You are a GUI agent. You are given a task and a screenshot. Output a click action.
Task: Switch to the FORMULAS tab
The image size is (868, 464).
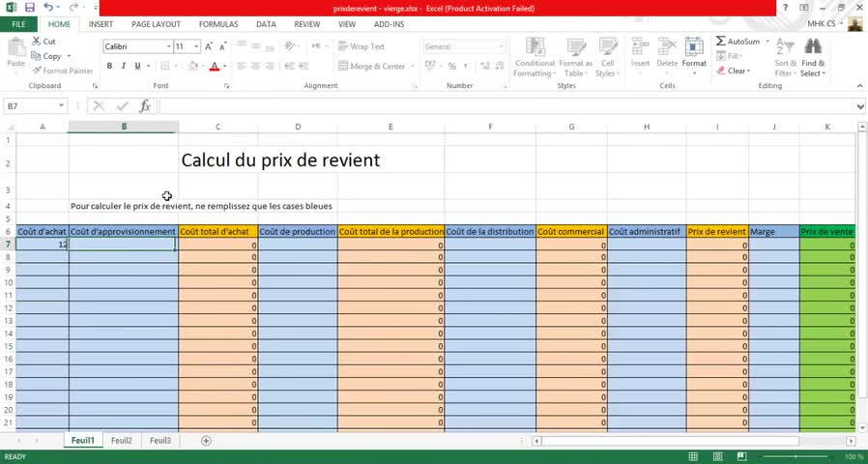tap(218, 24)
